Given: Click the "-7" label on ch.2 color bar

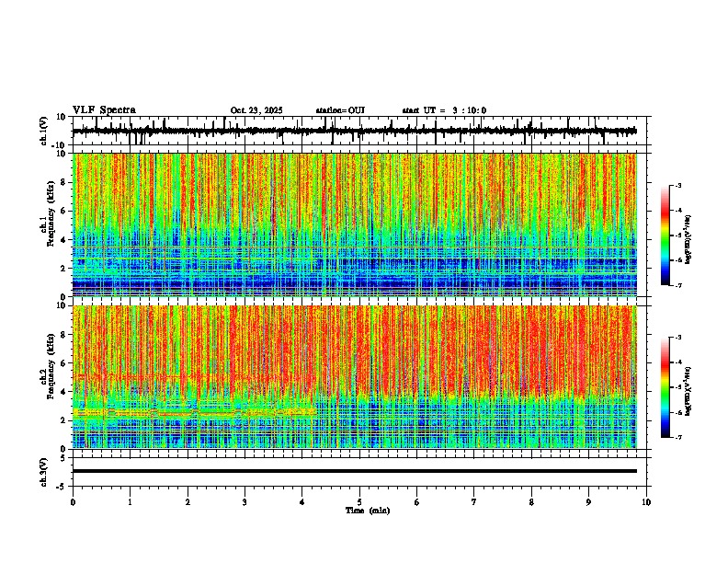Looking at the screenshot, I should (677, 438).
